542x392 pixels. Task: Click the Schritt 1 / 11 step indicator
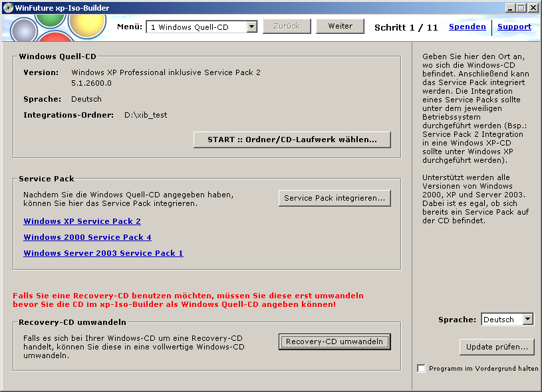[406, 28]
